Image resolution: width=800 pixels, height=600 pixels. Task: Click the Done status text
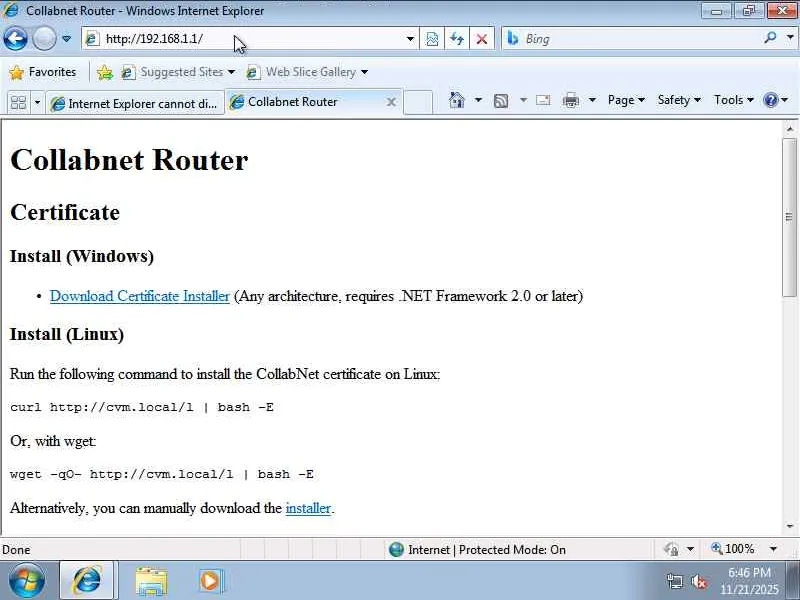[16, 550]
